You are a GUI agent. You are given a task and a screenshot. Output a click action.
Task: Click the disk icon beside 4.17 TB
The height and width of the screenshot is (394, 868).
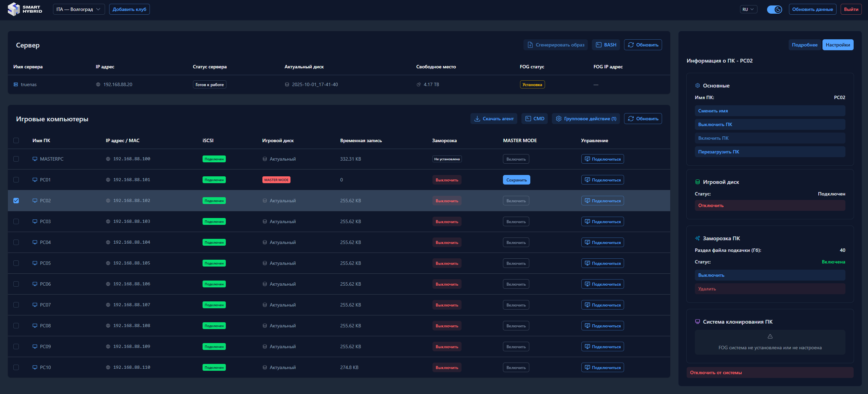419,84
